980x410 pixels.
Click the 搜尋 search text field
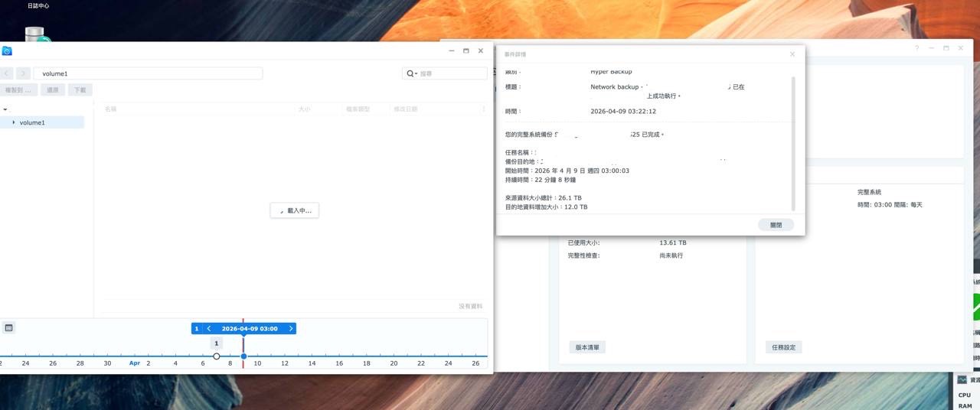click(452, 73)
